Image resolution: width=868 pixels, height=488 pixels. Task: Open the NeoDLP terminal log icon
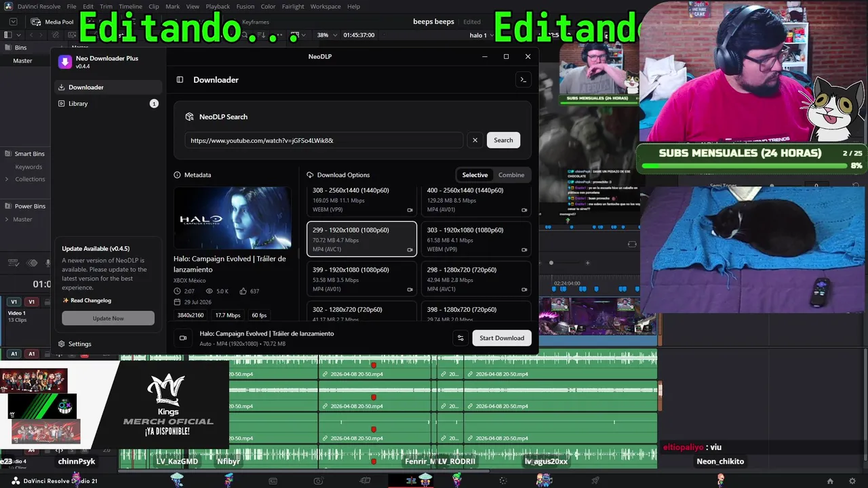click(x=523, y=80)
